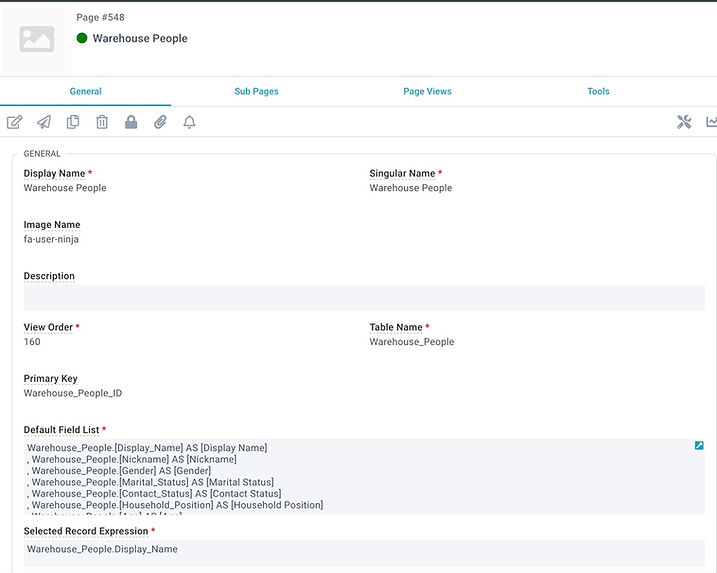Click the Warehouse_People_ID value
The width and height of the screenshot is (717, 573).
coord(73,393)
